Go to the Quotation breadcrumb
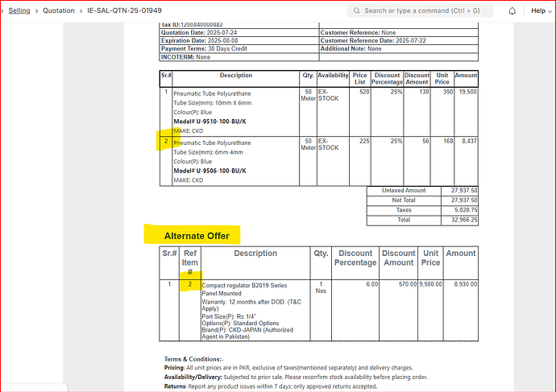Image resolution: width=556 pixels, height=392 pixels. [65, 11]
